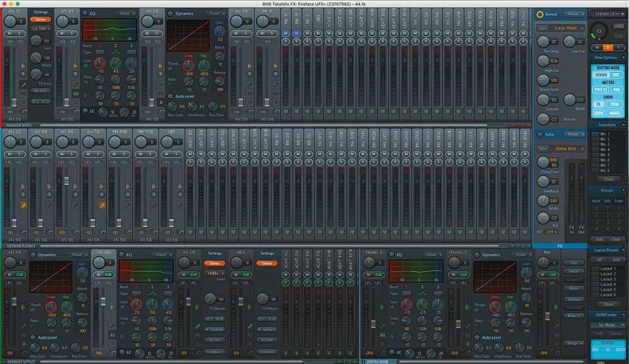Click the large FX knob in the top right

click(598, 31)
